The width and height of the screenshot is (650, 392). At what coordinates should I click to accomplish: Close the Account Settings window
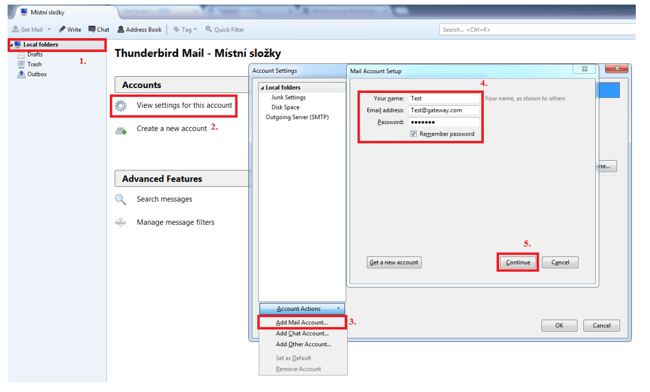coord(616,68)
